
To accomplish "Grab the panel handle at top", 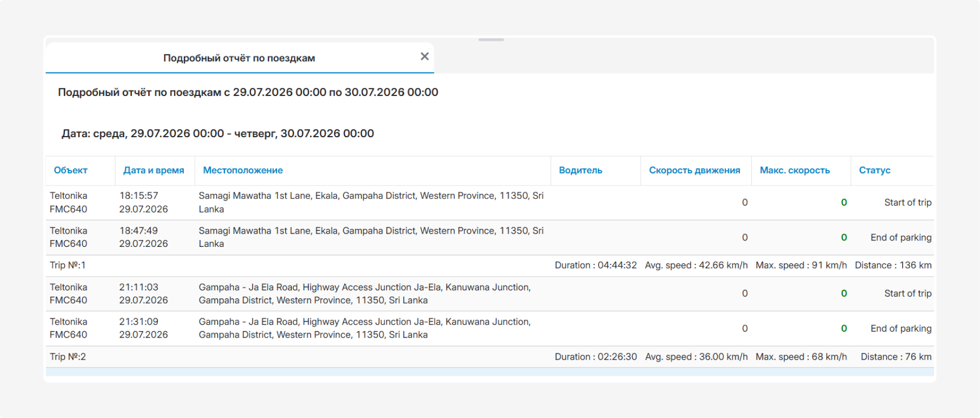I will pos(491,40).
